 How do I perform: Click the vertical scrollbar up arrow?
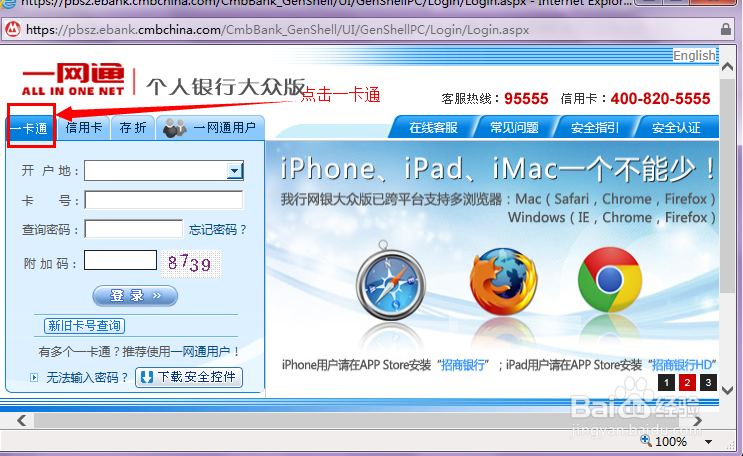[x=727, y=67]
